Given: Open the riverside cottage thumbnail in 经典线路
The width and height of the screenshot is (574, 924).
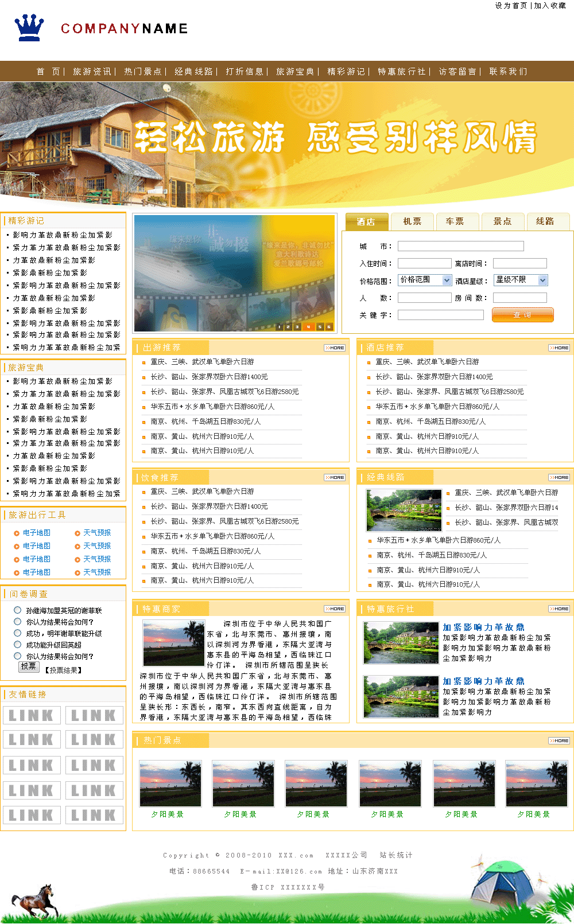Looking at the screenshot, I should 404,510.
